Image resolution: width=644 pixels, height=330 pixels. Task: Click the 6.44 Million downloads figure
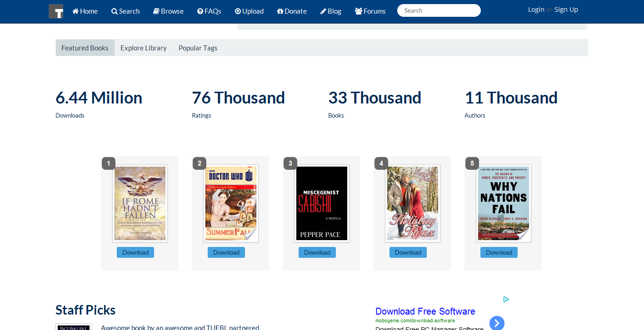(x=99, y=98)
